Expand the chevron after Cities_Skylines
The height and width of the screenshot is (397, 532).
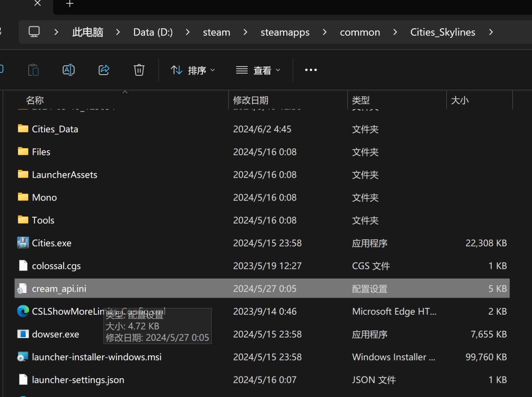tap(491, 32)
